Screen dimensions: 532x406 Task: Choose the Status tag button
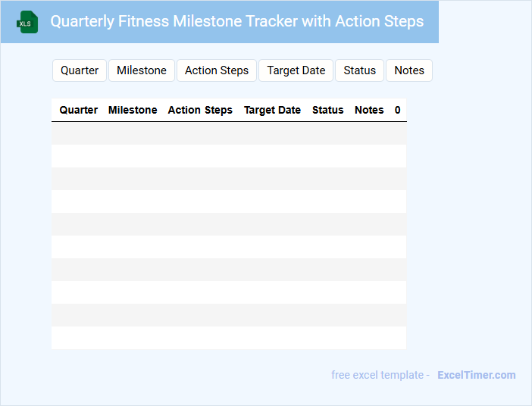click(359, 70)
